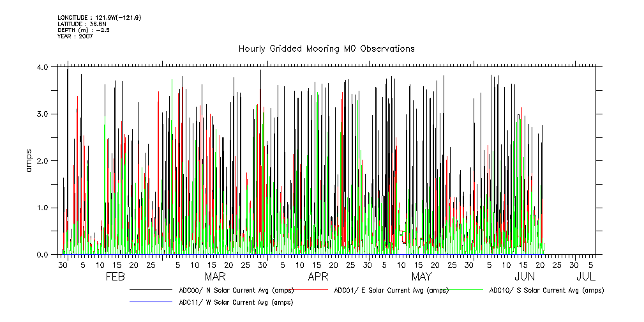Select the ADC11/ W Solar Current legend label
Viewport: 644px width, 322px height.
(x=236, y=302)
